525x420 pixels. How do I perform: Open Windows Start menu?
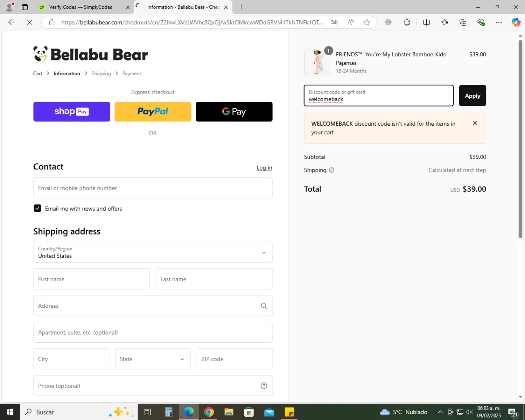pyautogui.click(x=10, y=412)
